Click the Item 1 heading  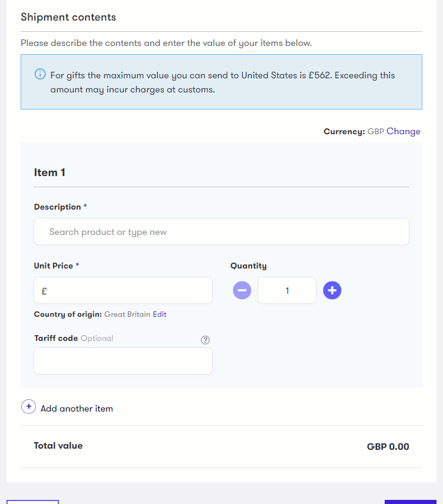click(x=49, y=173)
